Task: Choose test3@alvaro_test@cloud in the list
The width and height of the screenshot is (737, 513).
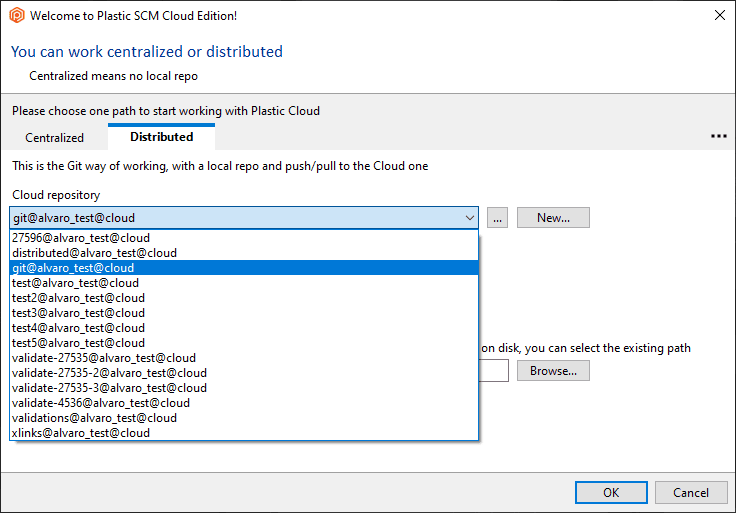Action: 244,313
